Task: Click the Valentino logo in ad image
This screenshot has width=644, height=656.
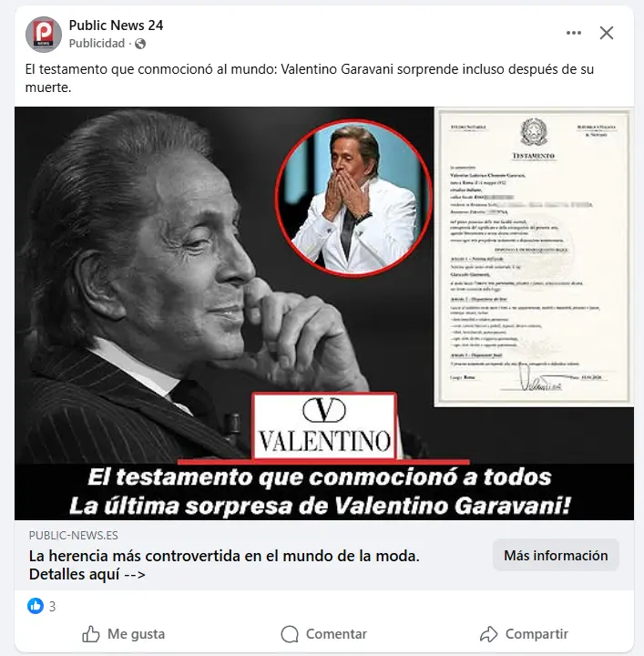Action: coord(324,425)
